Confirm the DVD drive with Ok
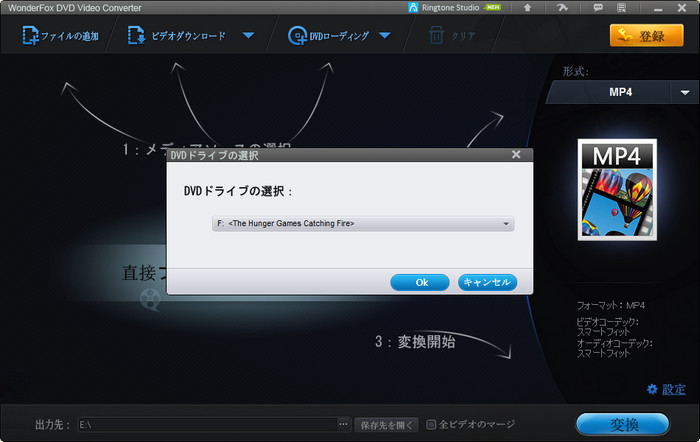 click(x=420, y=282)
